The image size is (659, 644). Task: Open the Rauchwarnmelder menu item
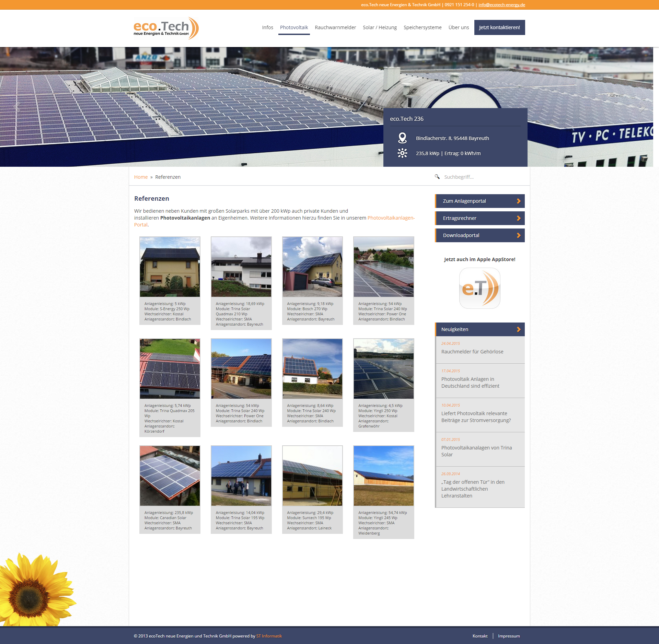[x=335, y=27]
